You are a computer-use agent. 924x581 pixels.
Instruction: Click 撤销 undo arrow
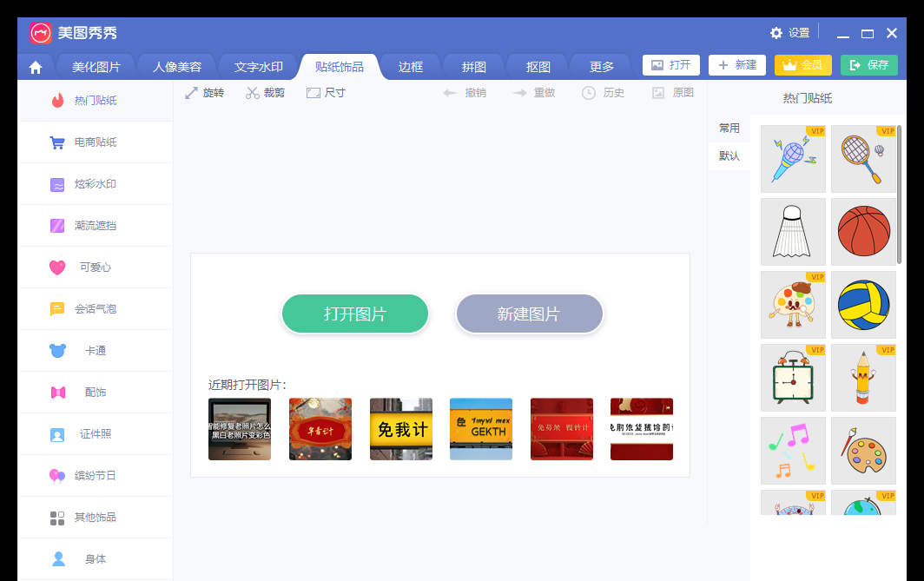point(465,93)
